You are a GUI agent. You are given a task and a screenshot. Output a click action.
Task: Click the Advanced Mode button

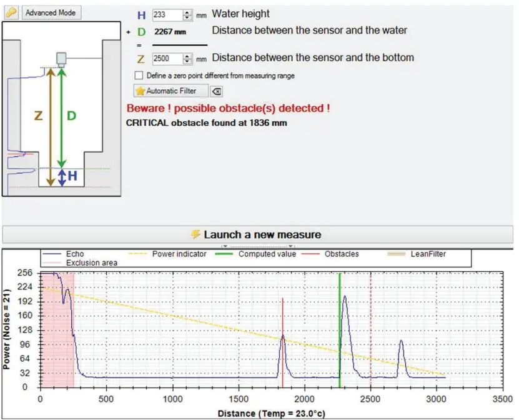point(51,11)
